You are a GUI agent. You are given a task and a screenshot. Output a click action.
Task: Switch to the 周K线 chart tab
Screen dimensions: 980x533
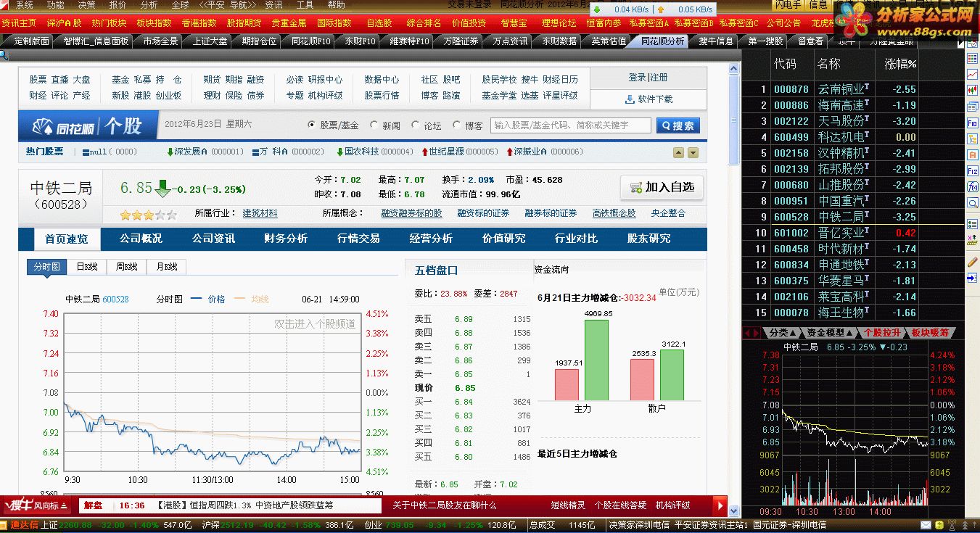point(126,267)
